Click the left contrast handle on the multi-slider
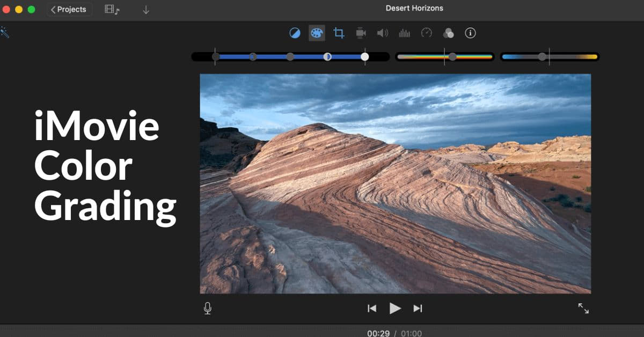Viewport: 644px width, 337px height. click(253, 56)
